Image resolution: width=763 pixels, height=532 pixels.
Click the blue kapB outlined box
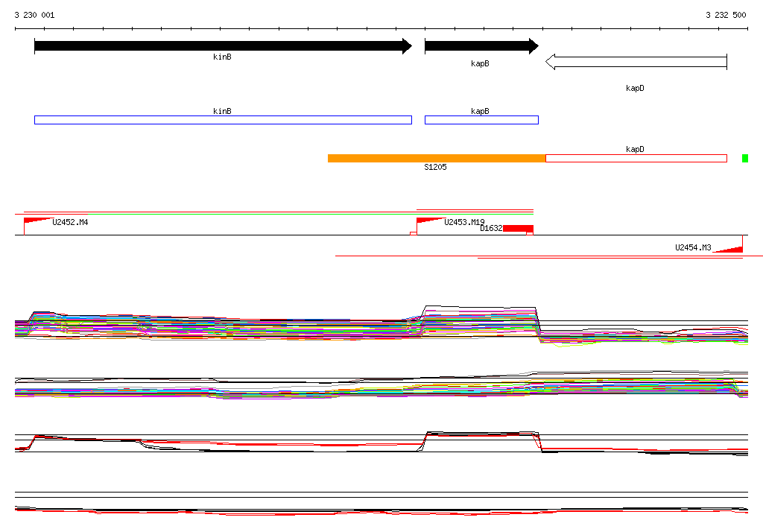pos(482,120)
